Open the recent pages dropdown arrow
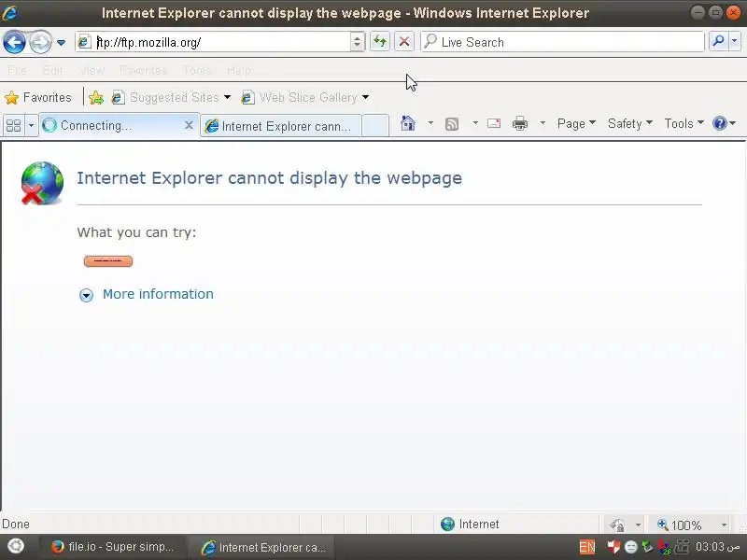Viewport: 747px width, 560px height. tap(61, 42)
